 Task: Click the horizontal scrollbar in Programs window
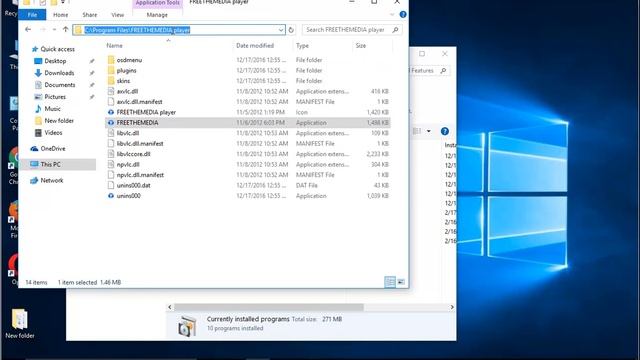click(x=269, y=307)
